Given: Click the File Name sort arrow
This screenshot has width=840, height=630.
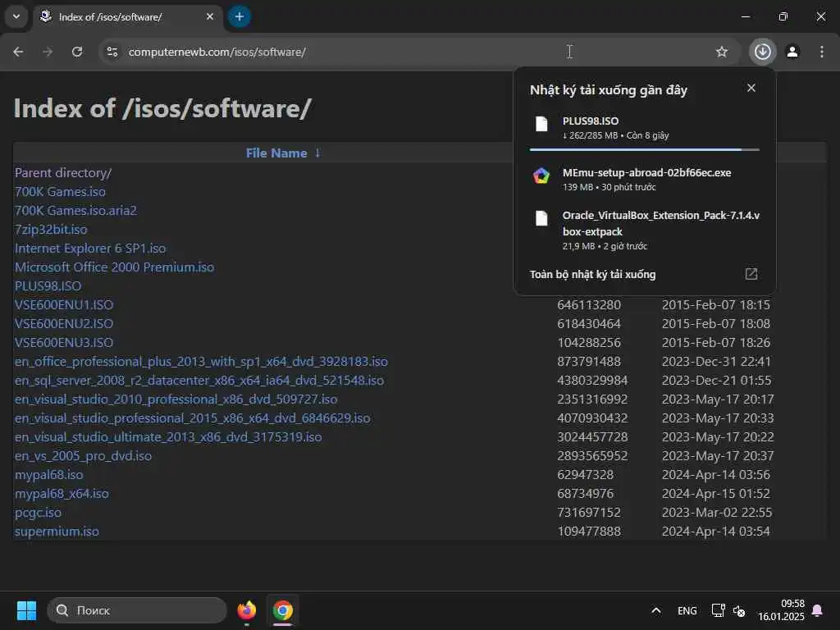Looking at the screenshot, I should pos(317,153).
